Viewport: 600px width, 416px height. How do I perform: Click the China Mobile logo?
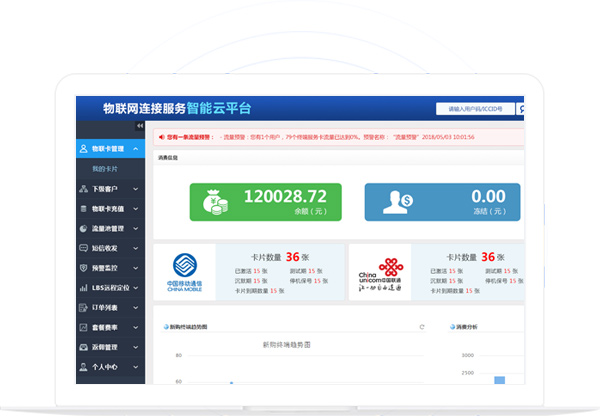[186, 271]
